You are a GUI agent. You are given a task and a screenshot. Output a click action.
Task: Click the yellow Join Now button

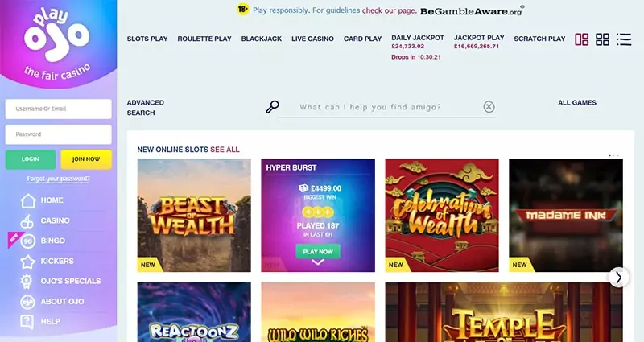click(x=86, y=159)
